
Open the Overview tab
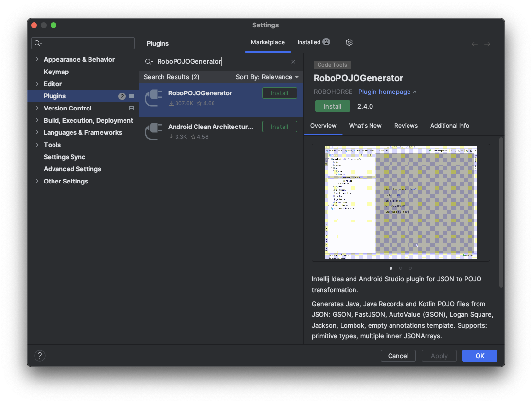click(x=323, y=126)
